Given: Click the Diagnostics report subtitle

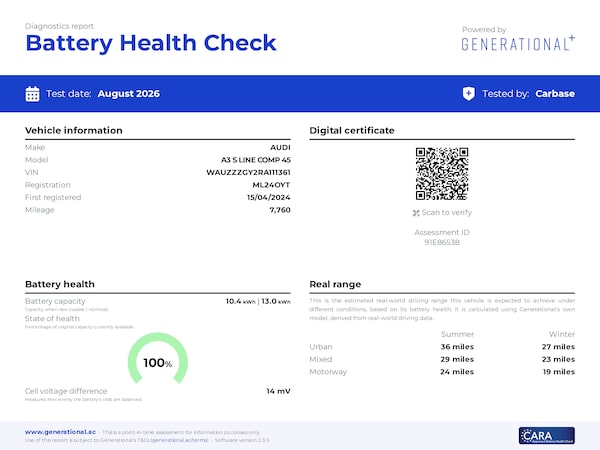Looking at the screenshot, I should [59, 26].
